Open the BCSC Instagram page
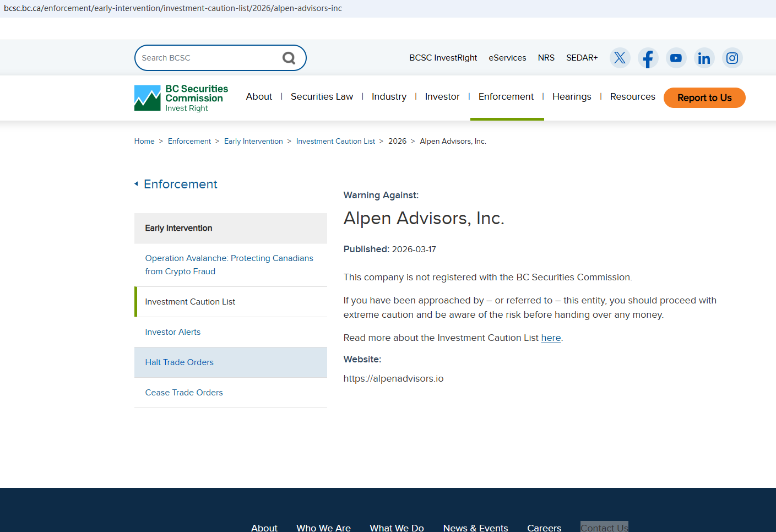This screenshot has height=532, width=776. [732, 58]
